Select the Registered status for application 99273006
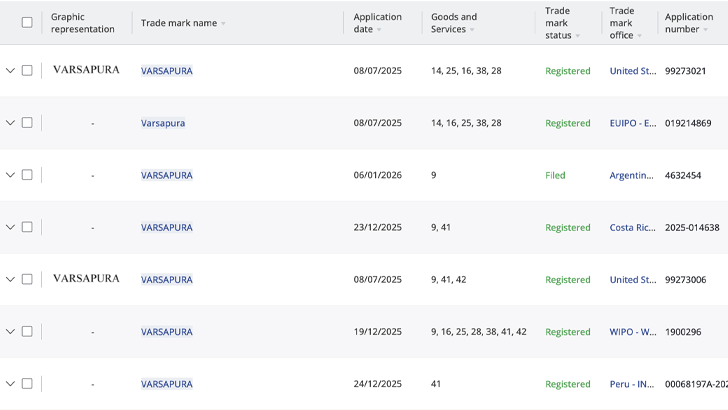 (x=567, y=280)
